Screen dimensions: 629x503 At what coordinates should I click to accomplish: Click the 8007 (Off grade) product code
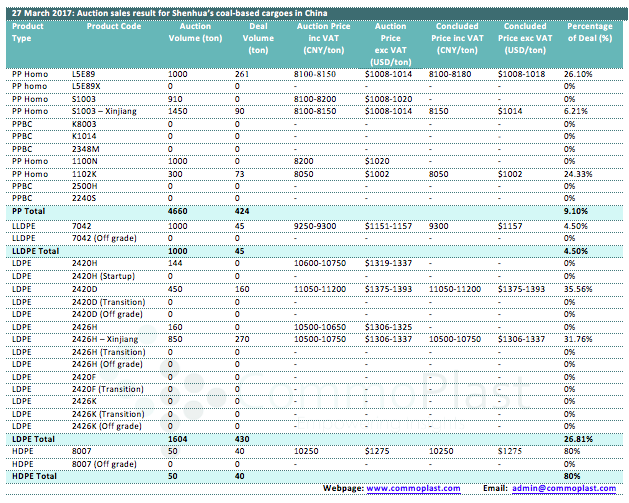(104, 464)
